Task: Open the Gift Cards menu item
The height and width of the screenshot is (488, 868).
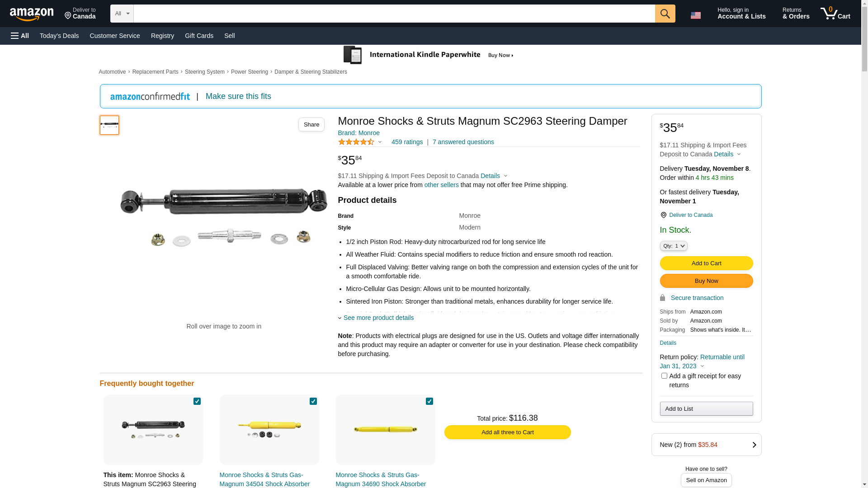Action: pyautogui.click(x=199, y=36)
